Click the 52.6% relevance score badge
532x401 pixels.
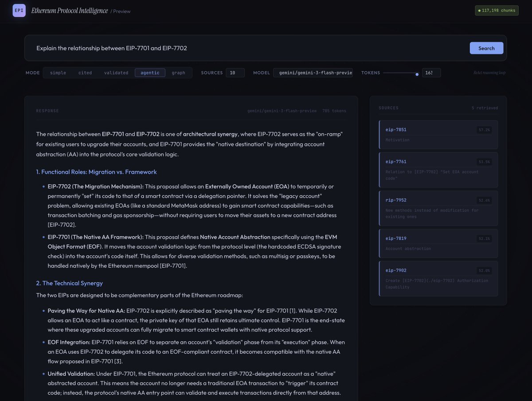pos(485,200)
